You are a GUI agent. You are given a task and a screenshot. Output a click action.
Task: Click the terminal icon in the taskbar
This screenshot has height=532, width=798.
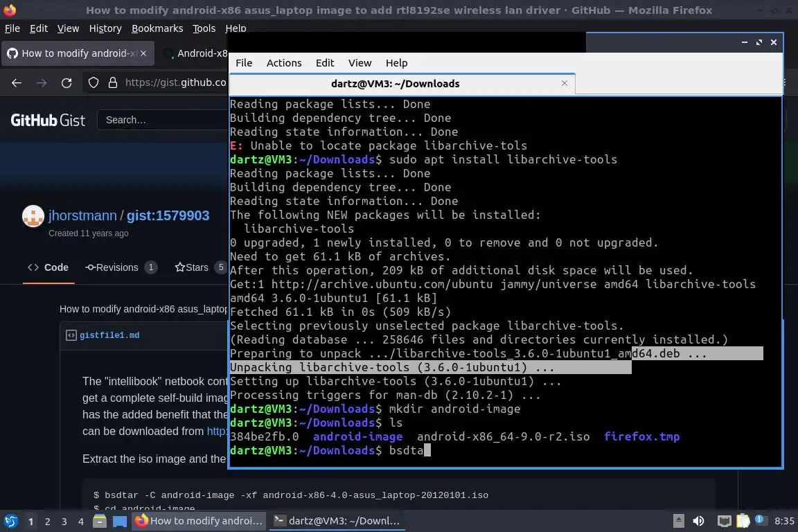pos(279,520)
